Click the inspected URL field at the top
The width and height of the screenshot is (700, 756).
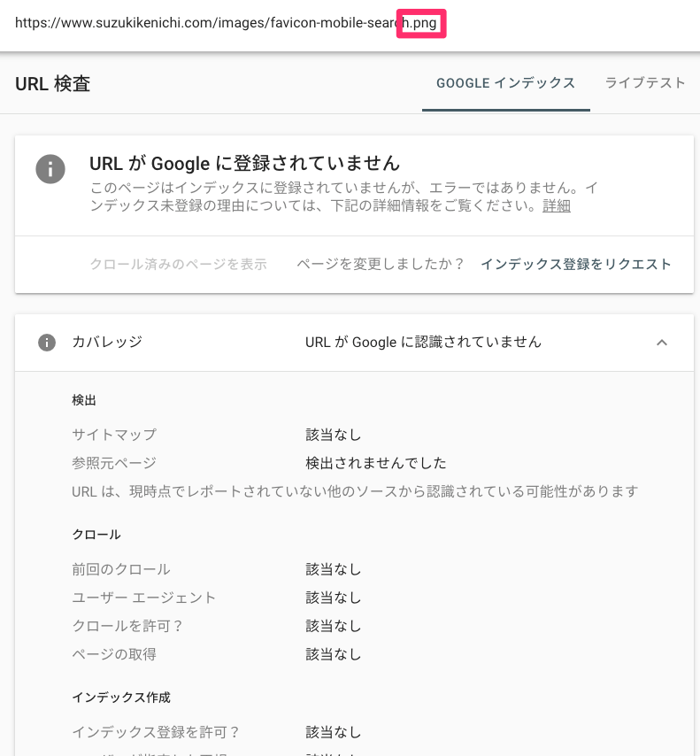[226, 23]
